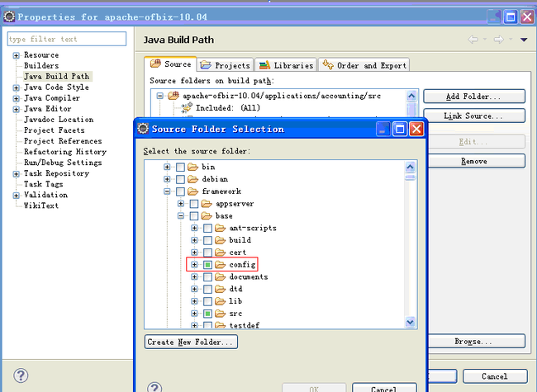The width and height of the screenshot is (537, 392).
Task: Click the cert folder icon
Action: [221, 253]
